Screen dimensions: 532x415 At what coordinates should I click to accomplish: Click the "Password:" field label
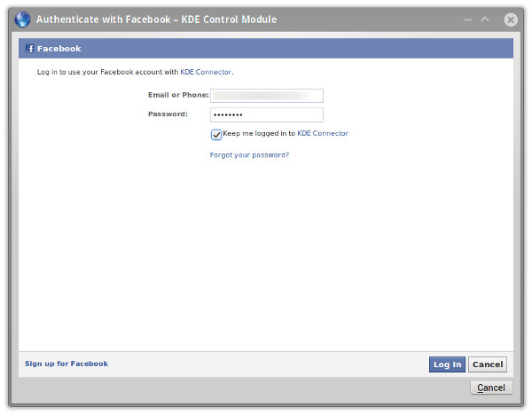pos(168,114)
